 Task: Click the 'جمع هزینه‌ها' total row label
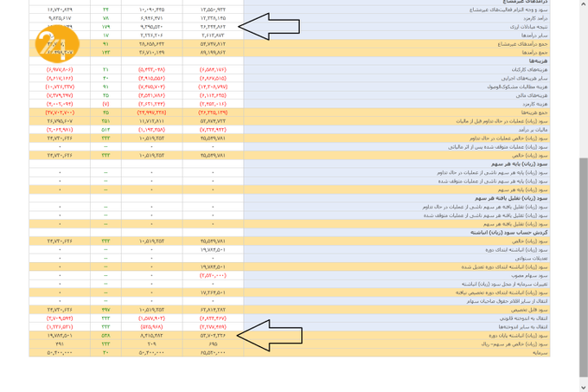[536, 112]
